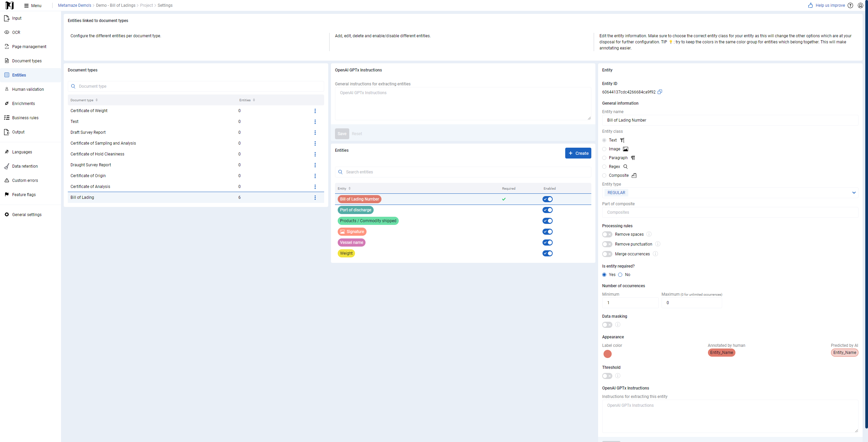This screenshot has height=442, width=868.
Task: Open options for Bill of Lading row
Action: click(315, 197)
